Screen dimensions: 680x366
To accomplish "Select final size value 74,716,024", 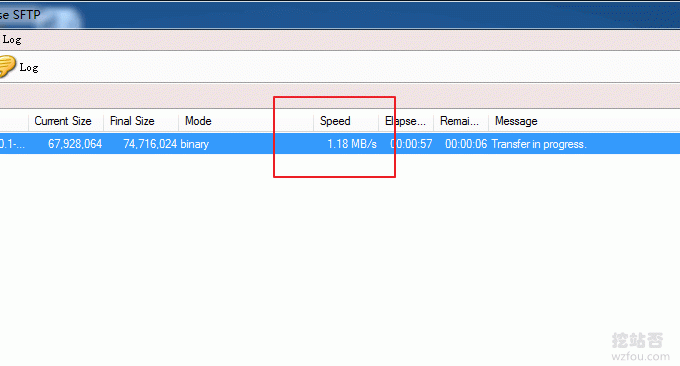I will pos(150,144).
